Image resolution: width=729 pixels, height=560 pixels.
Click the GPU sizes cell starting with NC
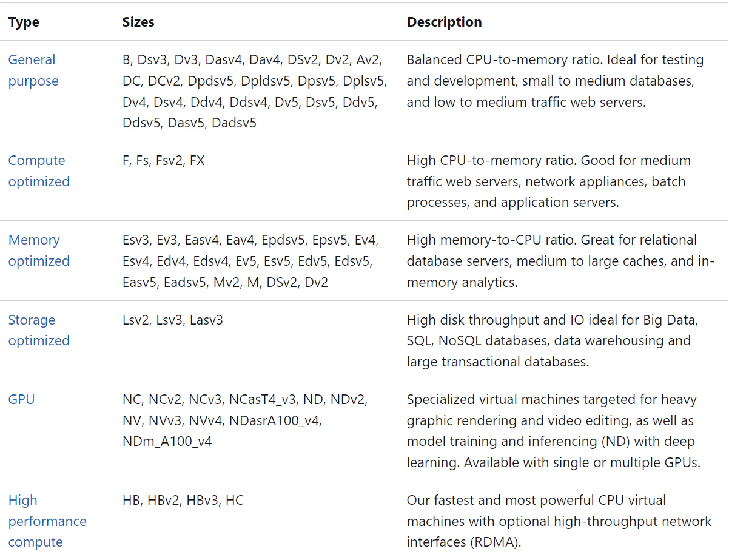[x=245, y=420]
